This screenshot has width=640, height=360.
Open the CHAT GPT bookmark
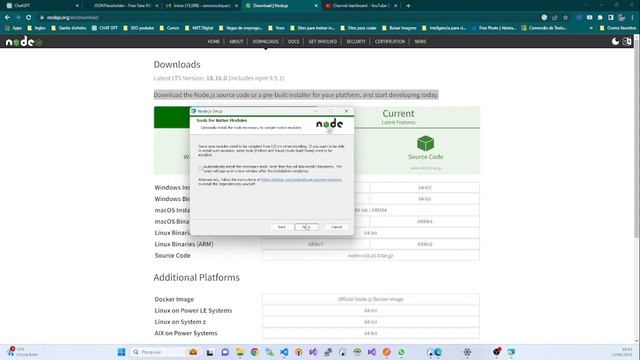click(x=105, y=28)
